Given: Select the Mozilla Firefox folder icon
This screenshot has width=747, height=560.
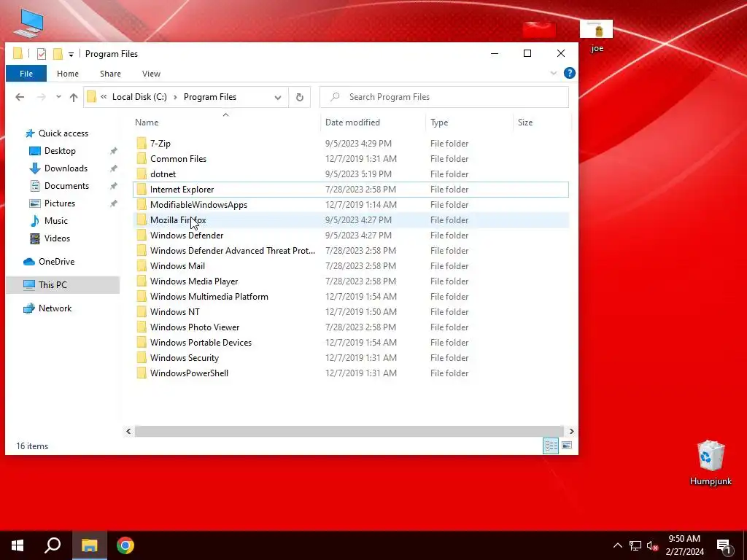Looking at the screenshot, I should [142, 220].
